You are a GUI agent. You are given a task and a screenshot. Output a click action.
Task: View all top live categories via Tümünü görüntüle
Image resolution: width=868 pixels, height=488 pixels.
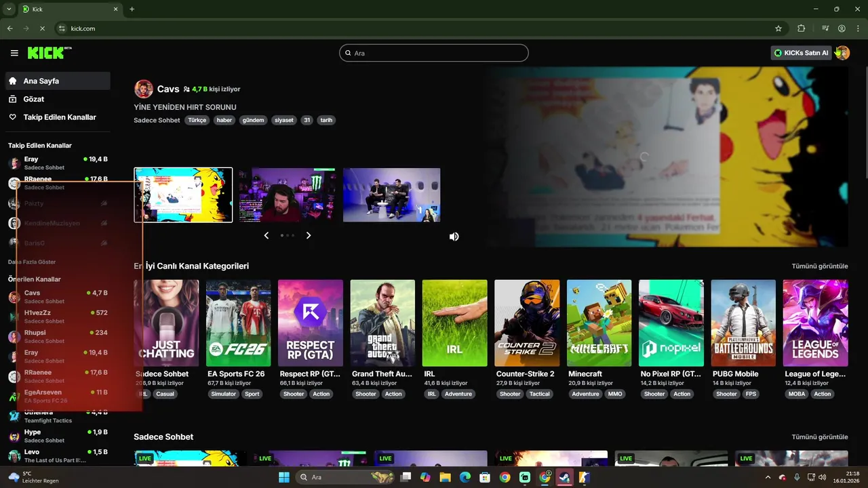(x=820, y=266)
